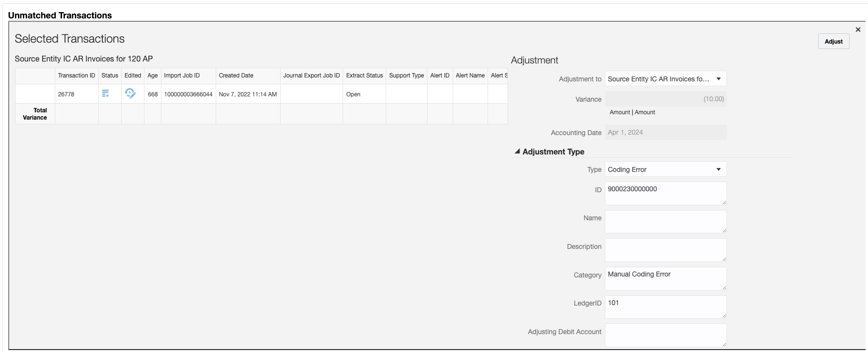Open the Type dropdown showing Coding Error

(665, 169)
